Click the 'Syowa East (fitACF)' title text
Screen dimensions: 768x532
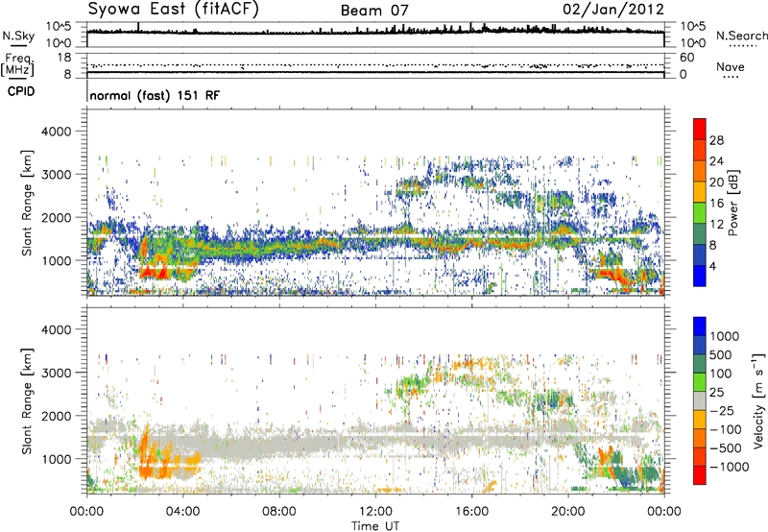click(x=173, y=9)
